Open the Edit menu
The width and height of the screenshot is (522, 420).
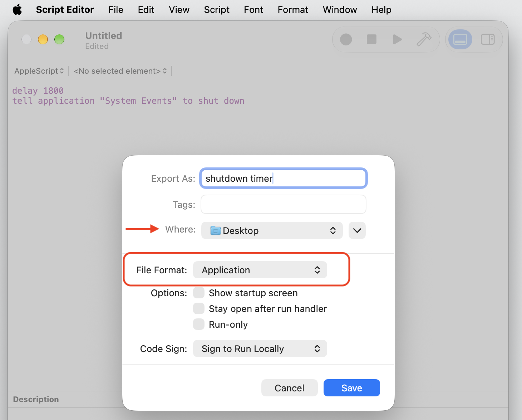click(146, 10)
